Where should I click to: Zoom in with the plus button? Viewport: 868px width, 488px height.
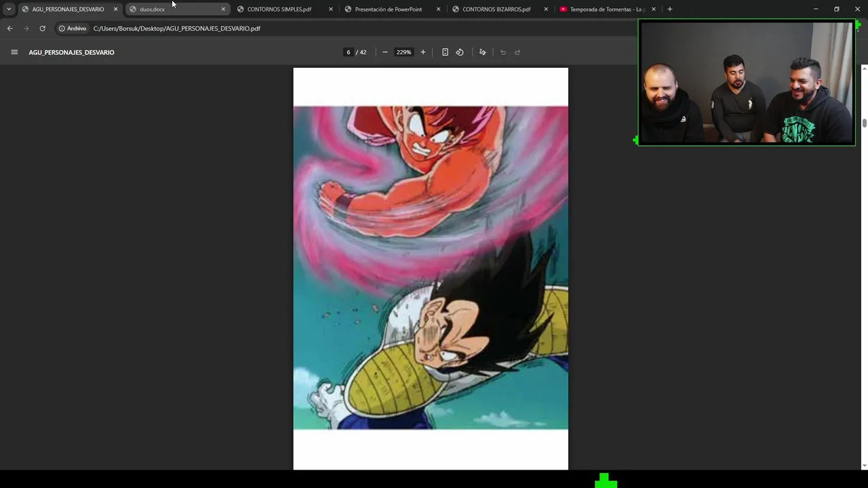422,52
